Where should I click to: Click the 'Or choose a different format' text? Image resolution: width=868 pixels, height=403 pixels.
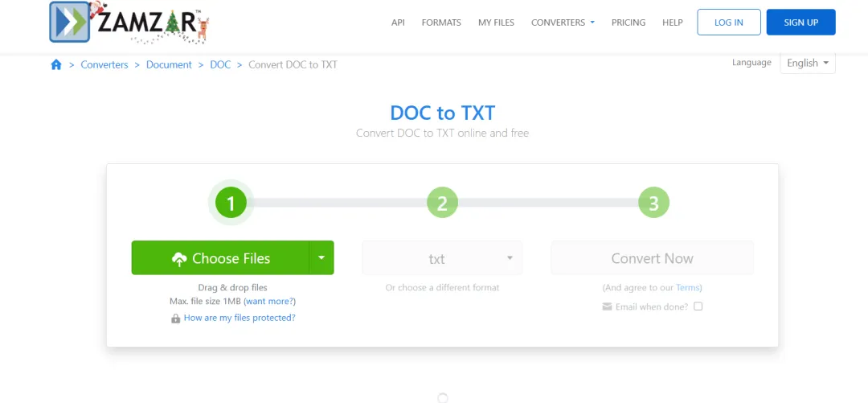442,288
